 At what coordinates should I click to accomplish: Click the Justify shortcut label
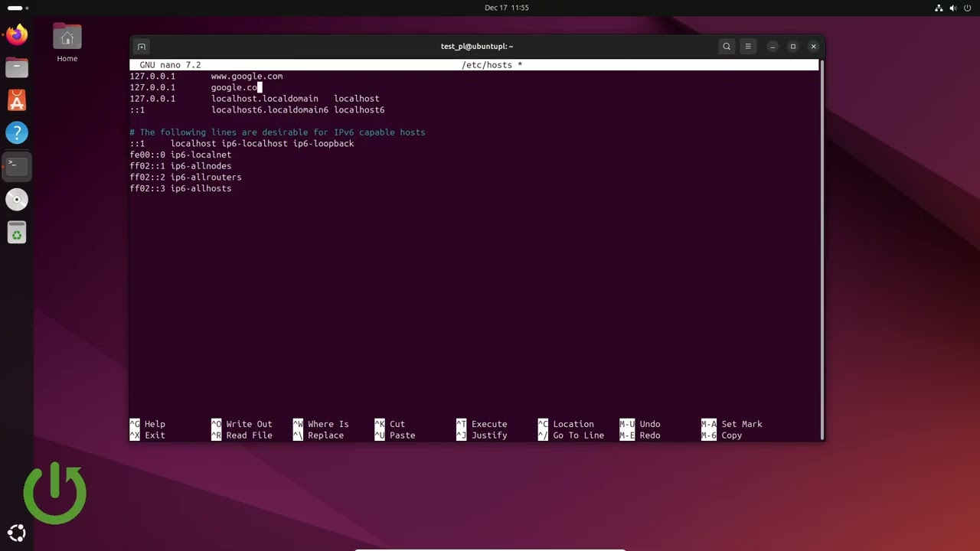(x=489, y=435)
